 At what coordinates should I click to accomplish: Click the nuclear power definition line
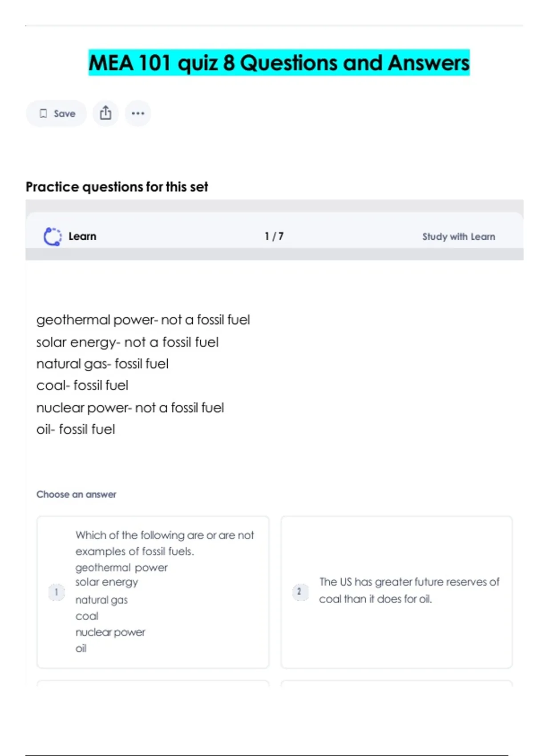click(x=130, y=407)
